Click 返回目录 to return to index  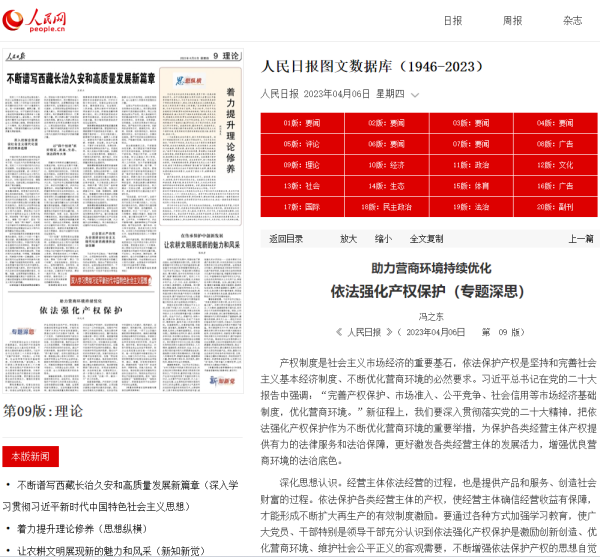[x=286, y=239]
